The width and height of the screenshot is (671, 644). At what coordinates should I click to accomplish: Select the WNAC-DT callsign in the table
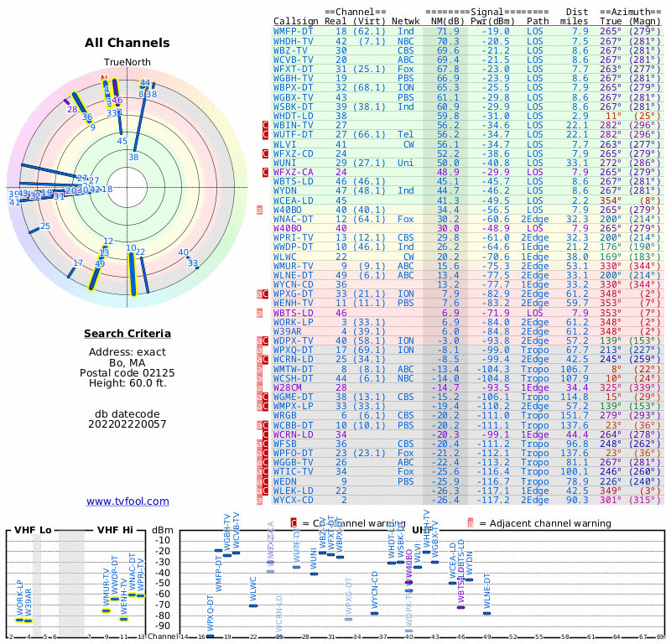(293, 219)
